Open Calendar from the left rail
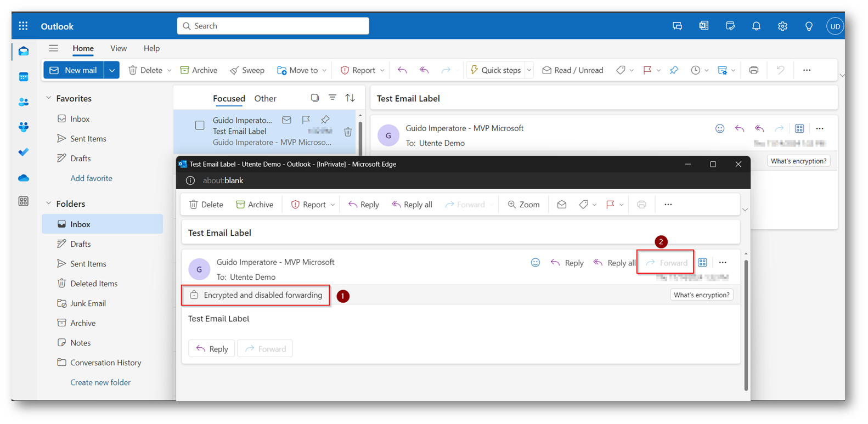 [x=24, y=77]
